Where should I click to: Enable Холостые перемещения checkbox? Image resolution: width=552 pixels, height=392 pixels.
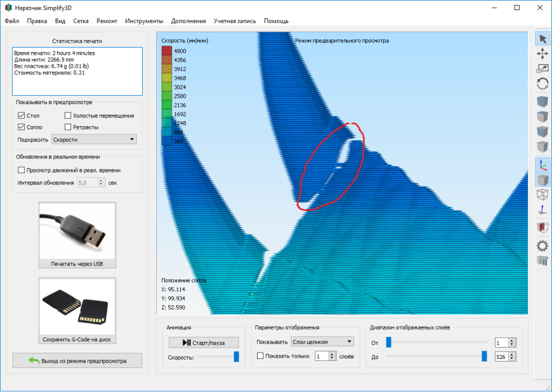coord(68,115)
